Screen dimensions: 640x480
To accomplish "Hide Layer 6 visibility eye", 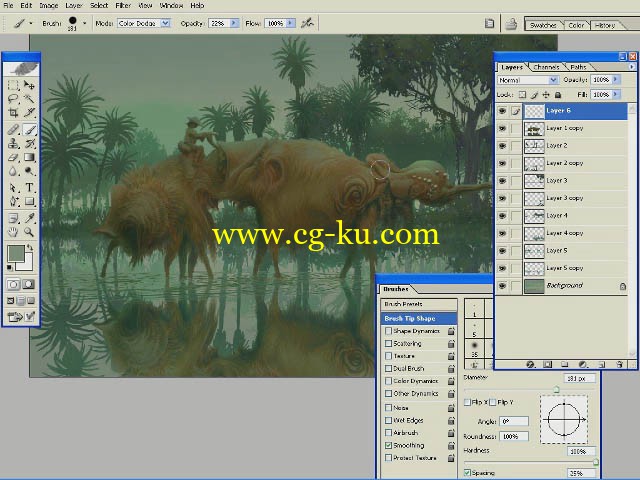I will tap(502, 111).
